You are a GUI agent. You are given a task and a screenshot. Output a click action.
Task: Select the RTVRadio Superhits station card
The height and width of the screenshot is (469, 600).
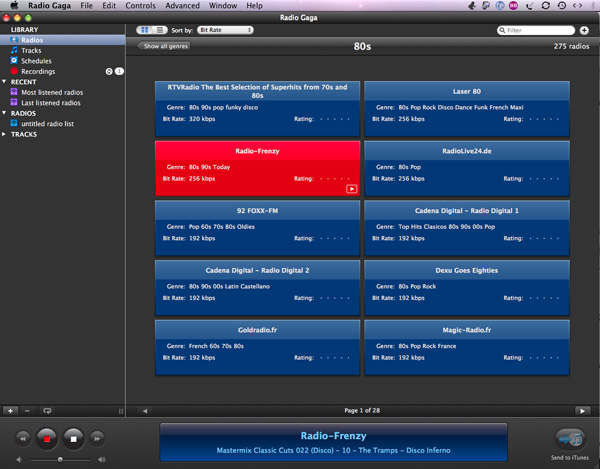(x=258, y=109)
